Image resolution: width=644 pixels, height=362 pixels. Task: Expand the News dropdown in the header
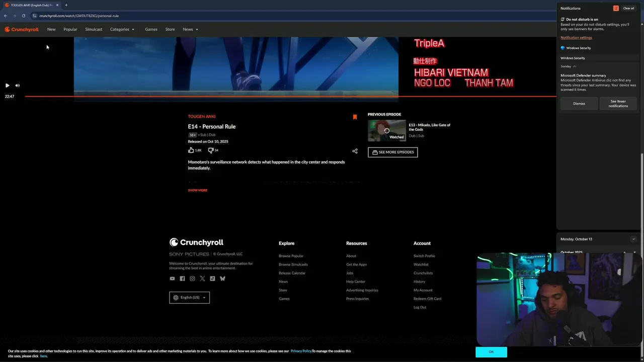[x=190, y=29]
